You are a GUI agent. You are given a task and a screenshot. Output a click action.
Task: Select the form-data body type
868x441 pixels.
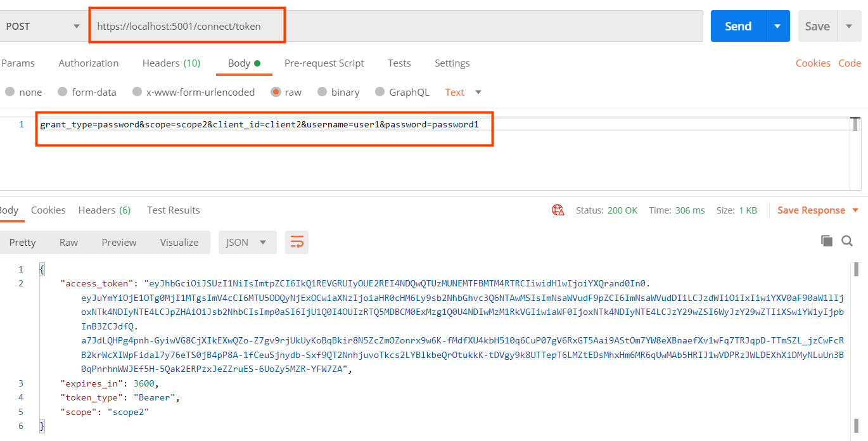(87, 92)
